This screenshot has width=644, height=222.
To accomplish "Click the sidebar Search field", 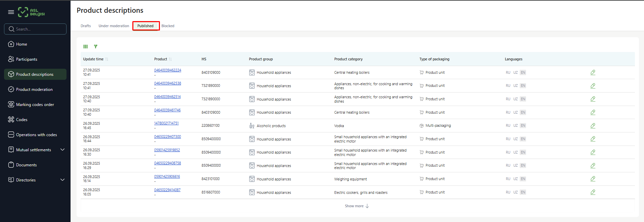I will (35, 29).
